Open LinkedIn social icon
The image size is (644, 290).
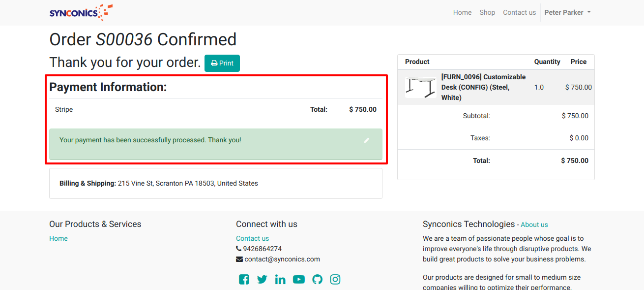coord(280,280)
